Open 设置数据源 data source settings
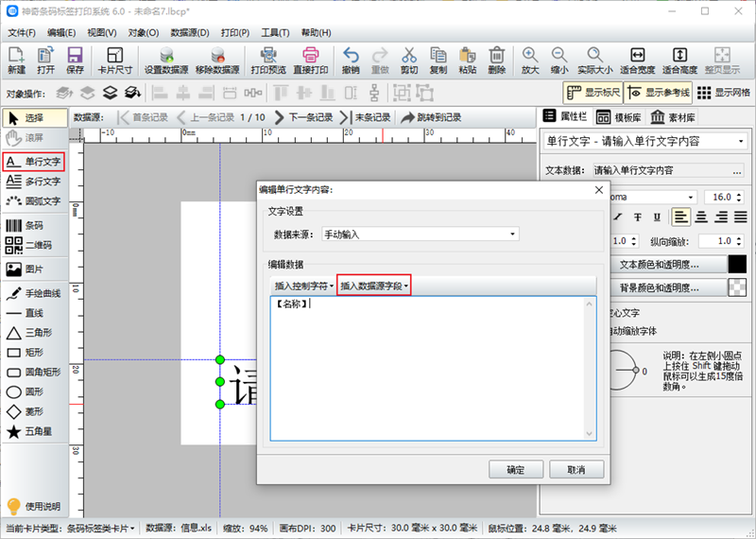Viewport: 756px width, 539px height. [166, 61]
